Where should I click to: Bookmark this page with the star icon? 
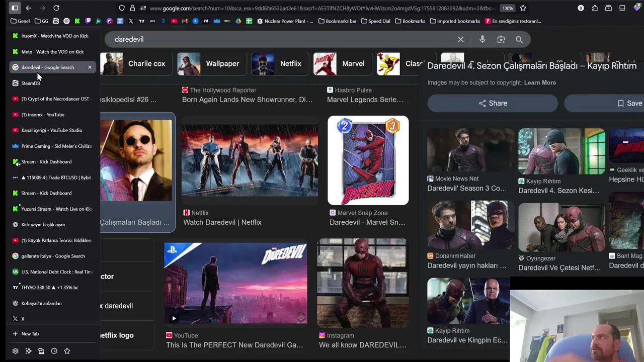523,8
